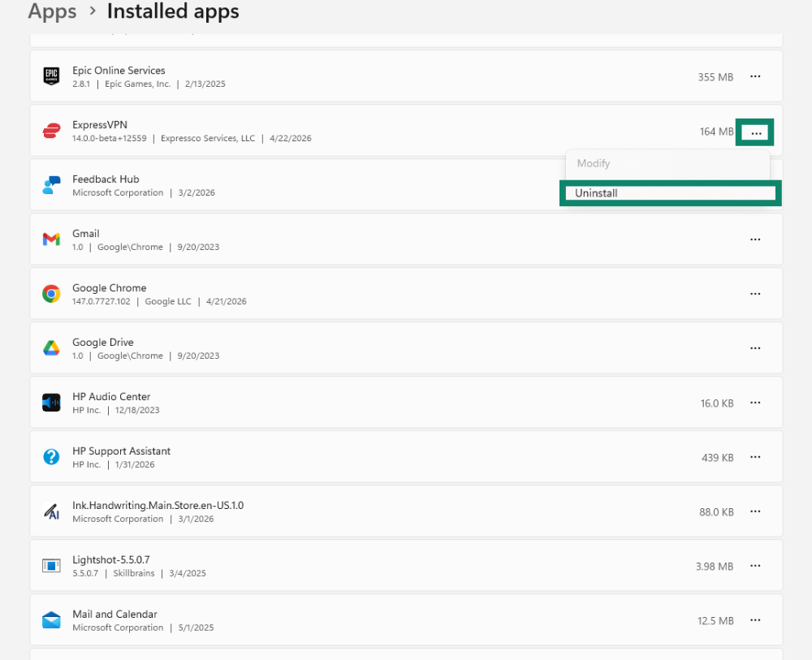Image resolution: width=812 pixels, height=660 pixels.
Task: Open more options for HP Support Assistant
Action: coord(755,457)
